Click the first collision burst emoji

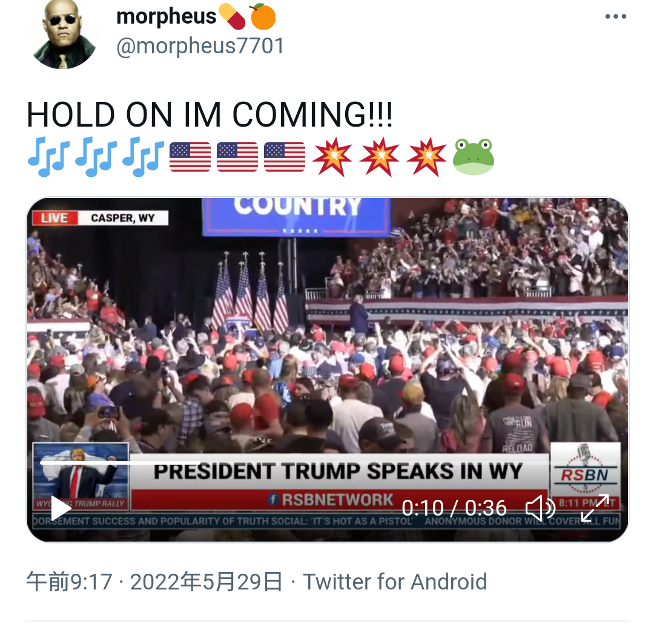tap(332, 157)
